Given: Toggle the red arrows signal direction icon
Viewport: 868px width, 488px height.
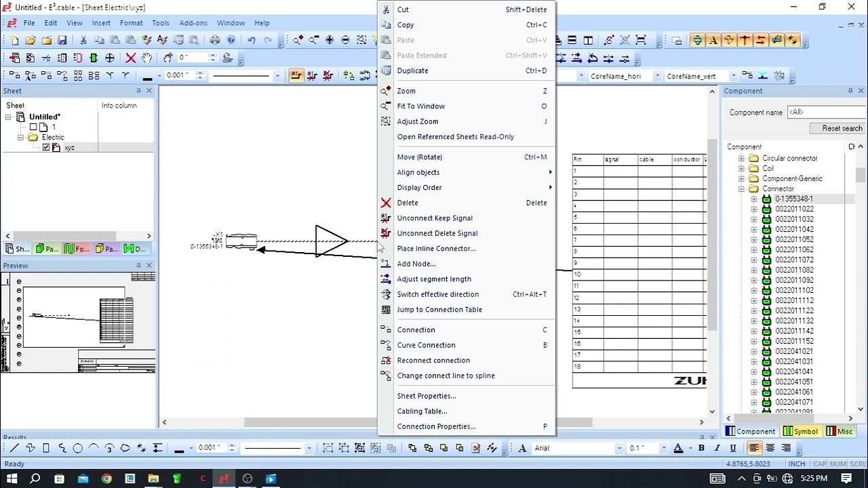Looking at the screenshot, I should pyautogui.click(x=761, y=41).
